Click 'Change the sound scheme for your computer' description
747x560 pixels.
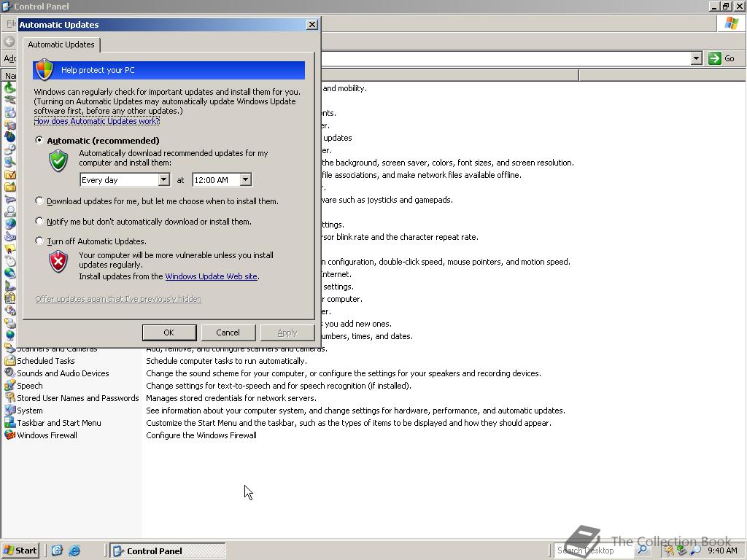[x=344, y=373]
